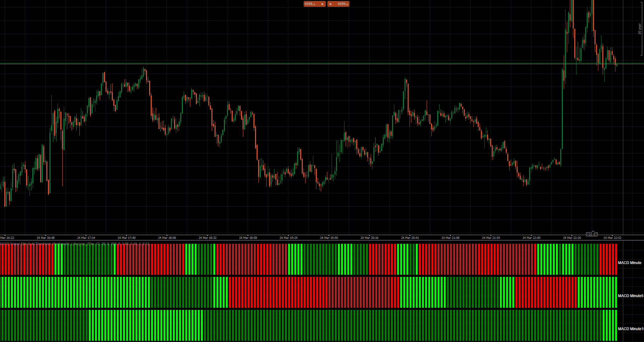Click the 24 Mar 19:24 time label

coord(288,238)
